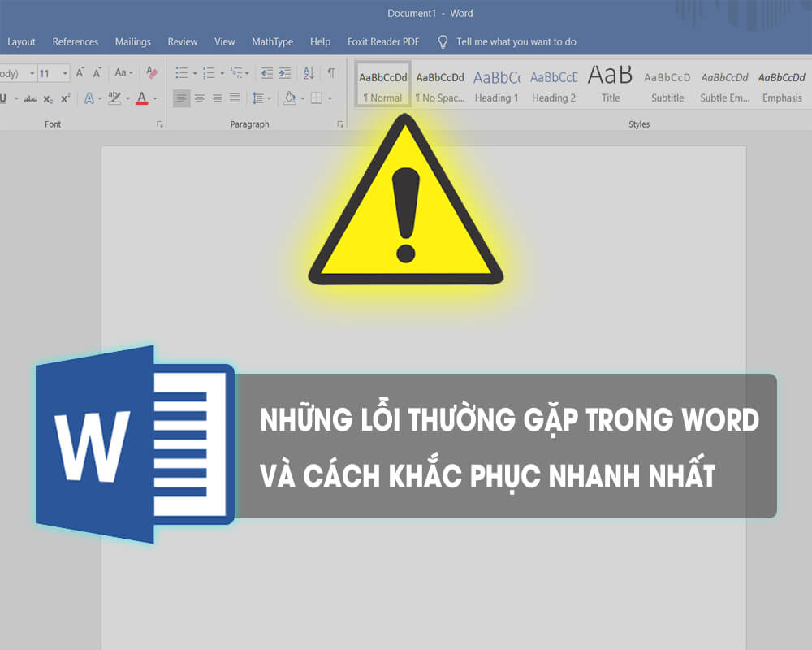
Task: Apply the text highlight color pen
Action: pos(114,98)
